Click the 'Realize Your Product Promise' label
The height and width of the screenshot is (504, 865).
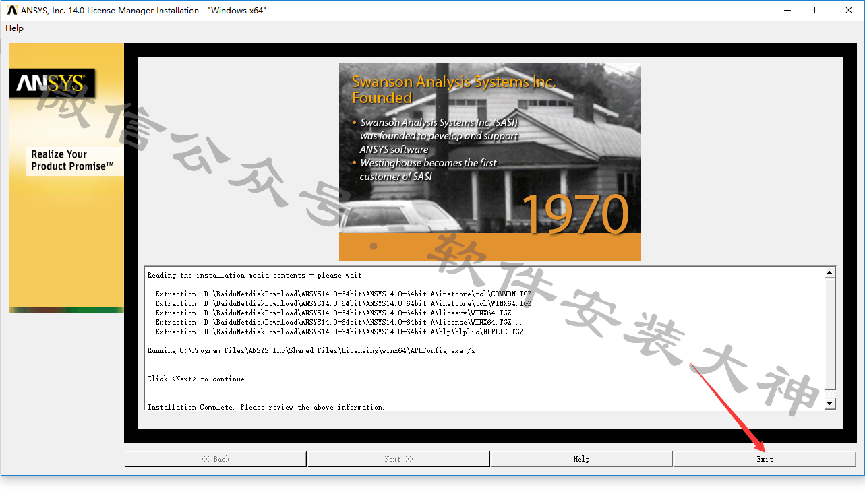[73, 160]
